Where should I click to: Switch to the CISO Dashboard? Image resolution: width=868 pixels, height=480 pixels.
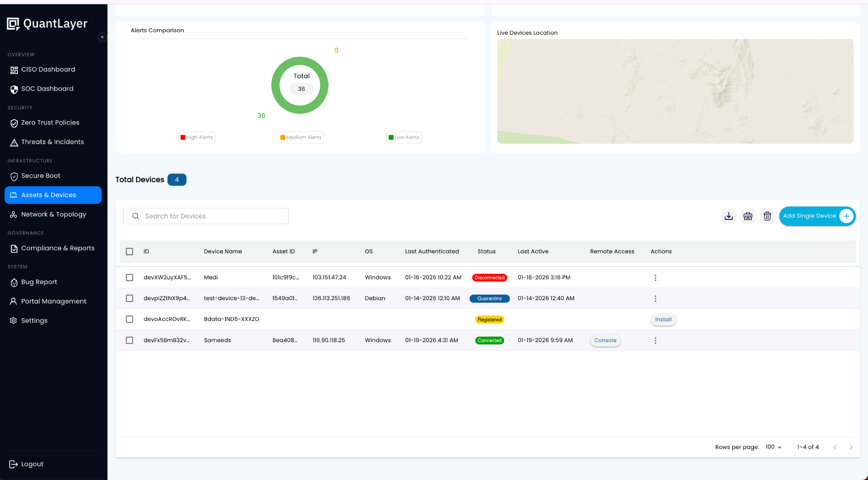48,70
